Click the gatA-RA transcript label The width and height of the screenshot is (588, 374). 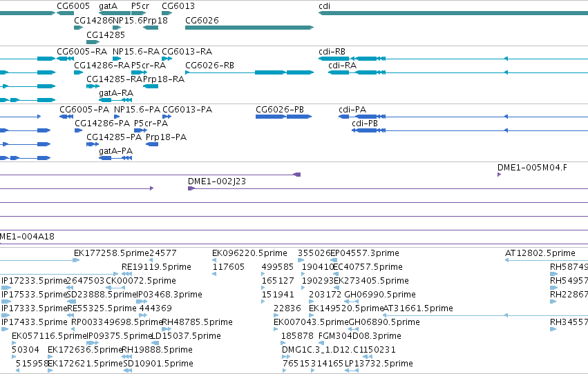click(x=116, y=93)
